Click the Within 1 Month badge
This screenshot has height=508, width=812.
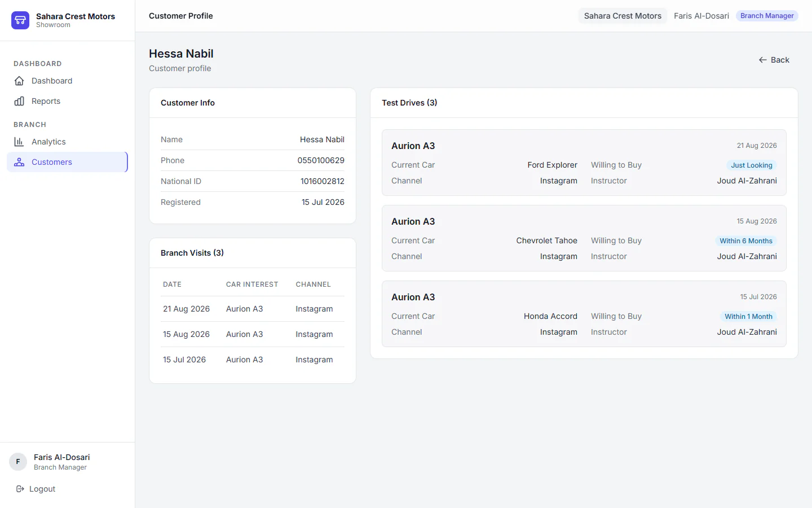748,317
